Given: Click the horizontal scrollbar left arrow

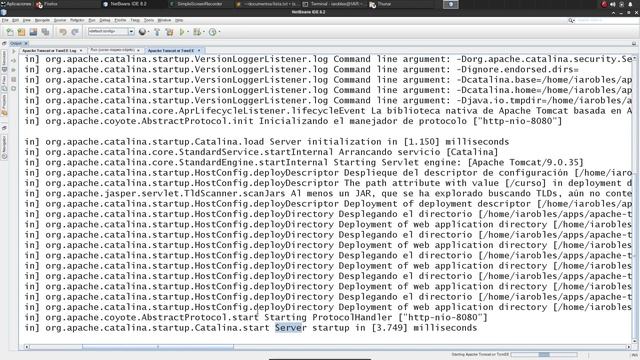Looking at the screenshot, I should point(27,347).
